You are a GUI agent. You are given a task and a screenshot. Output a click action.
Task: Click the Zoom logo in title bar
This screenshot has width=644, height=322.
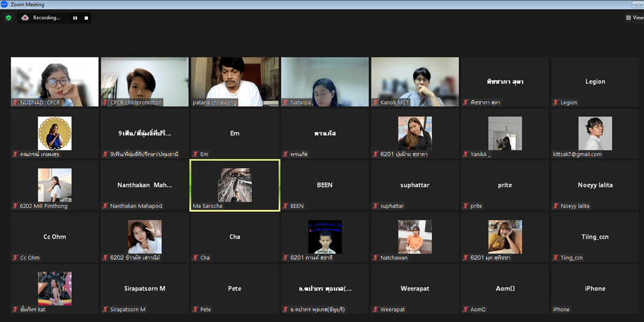coord(4,4)
